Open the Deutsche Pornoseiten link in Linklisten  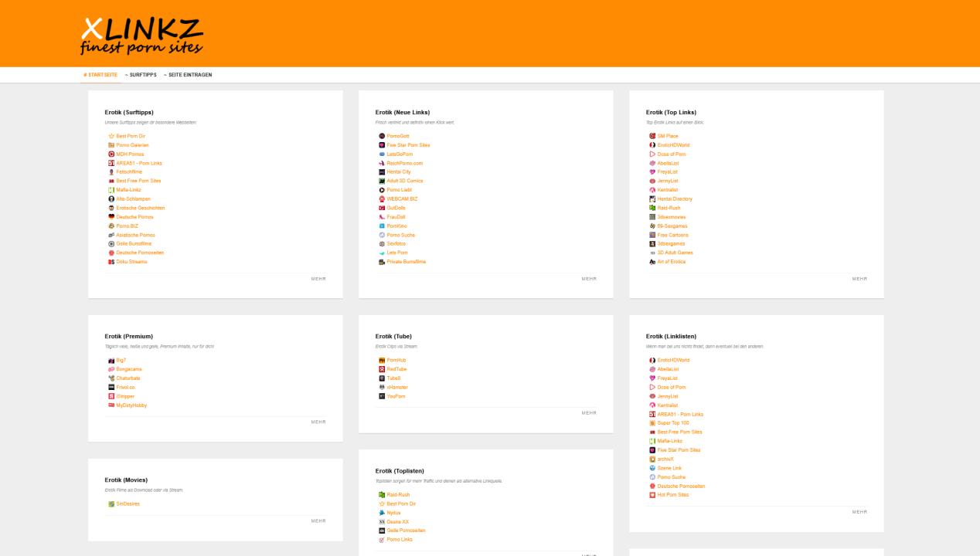682,486
